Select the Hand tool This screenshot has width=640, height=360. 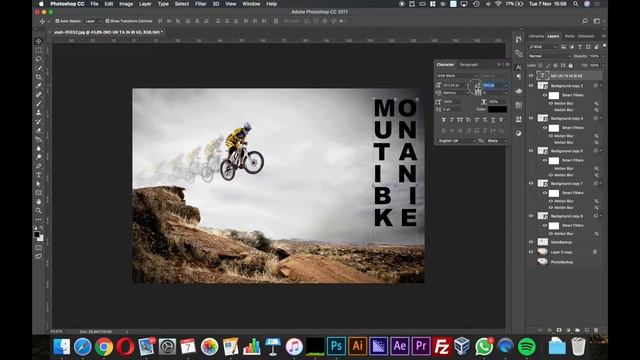pyautogui.click(x=39, y=202)
